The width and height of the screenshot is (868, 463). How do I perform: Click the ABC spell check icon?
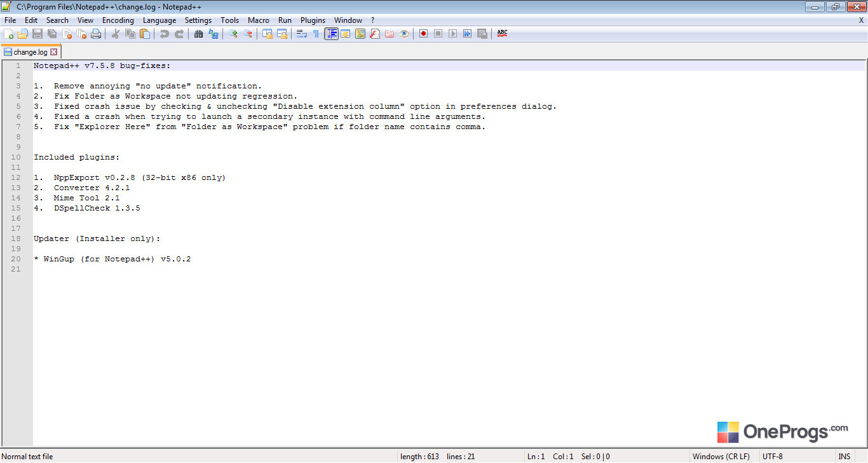(x=502, y=34)
